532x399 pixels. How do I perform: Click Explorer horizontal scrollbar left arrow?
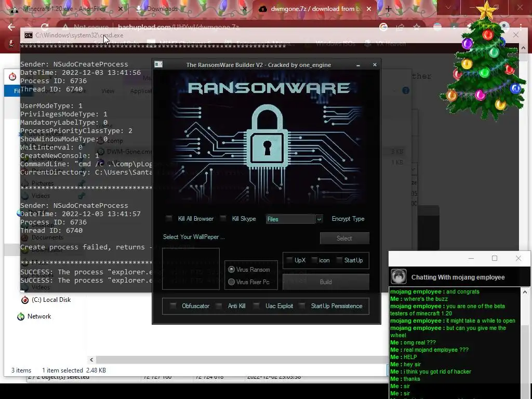(x=91, y=360)
